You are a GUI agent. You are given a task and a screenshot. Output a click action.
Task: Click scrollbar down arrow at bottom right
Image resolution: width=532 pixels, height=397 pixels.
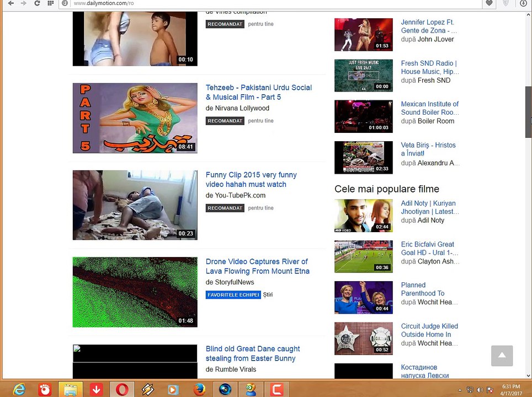pos(528,375)
